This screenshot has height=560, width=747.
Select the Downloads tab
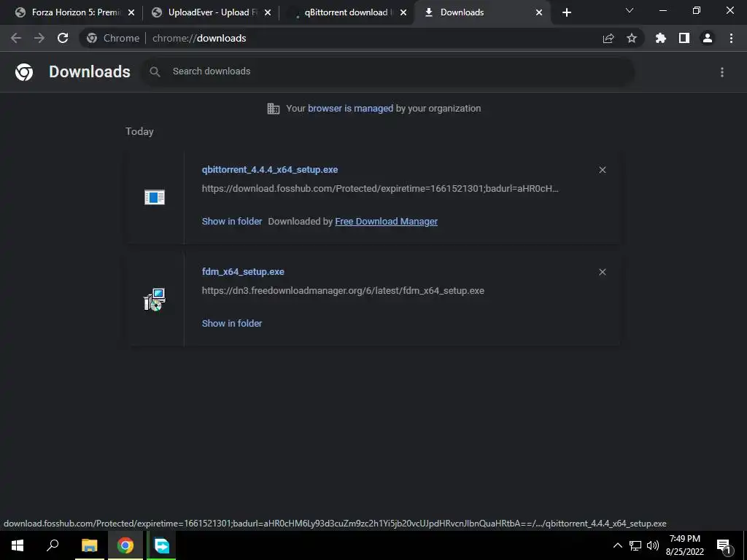[481, 12]
